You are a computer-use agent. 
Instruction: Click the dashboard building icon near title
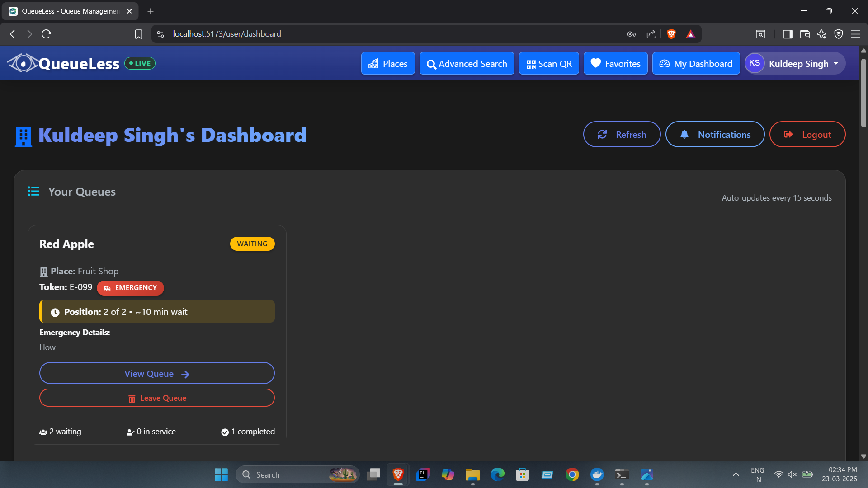tap(24, 136)
